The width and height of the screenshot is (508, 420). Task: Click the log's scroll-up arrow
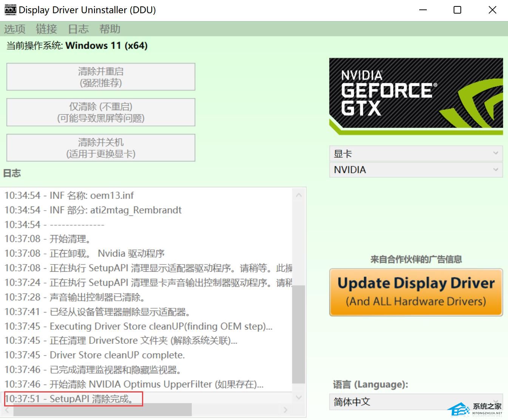pyautogui.click(x=299, y=195)
